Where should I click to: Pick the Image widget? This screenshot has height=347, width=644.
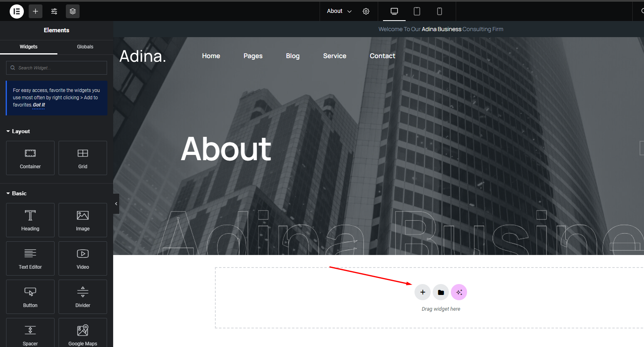click(x=83, y=220)
